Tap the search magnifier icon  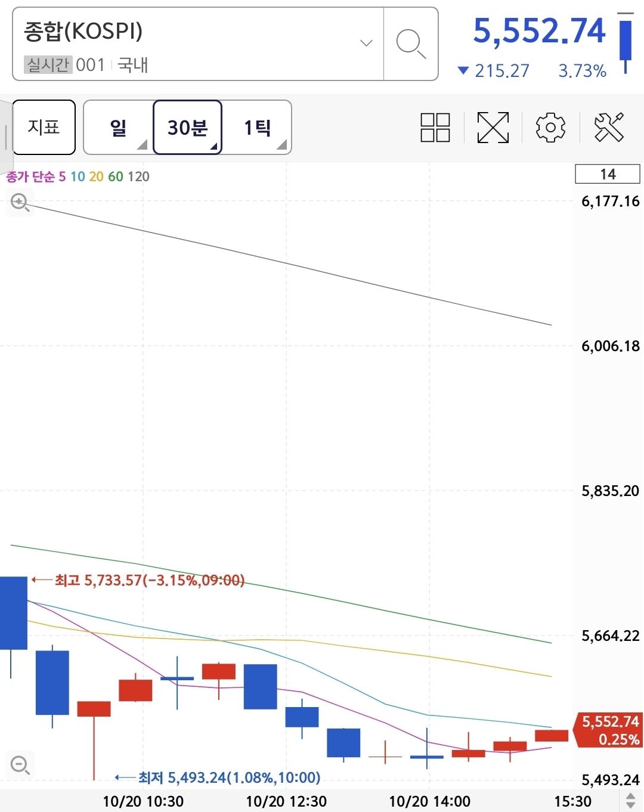(411, 44)
